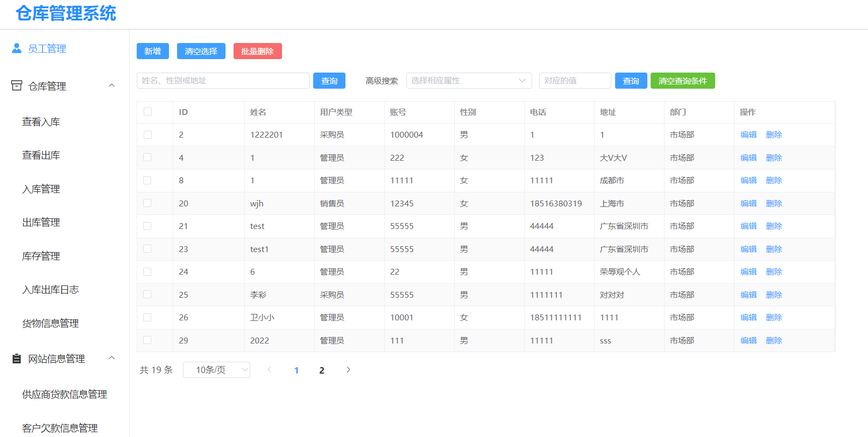This screenshot has height=437, width=868.
Task: Focus the 对应的值 input field
Action: coord(575,81)
